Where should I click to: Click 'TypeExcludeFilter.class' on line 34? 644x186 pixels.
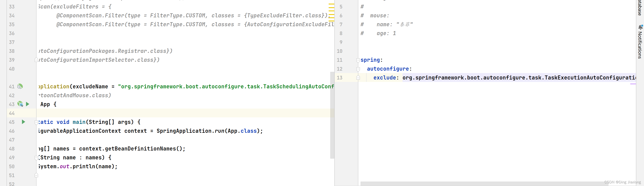point(284,16)
